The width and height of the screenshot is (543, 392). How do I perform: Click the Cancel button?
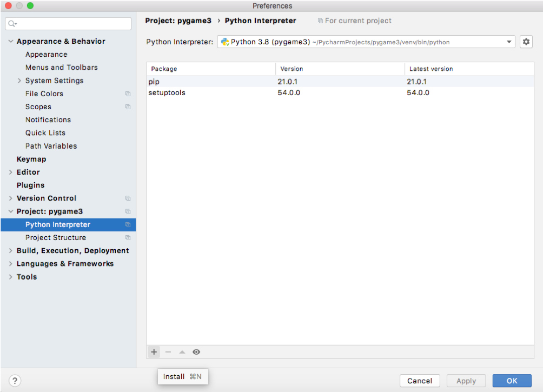pyautogui.click(x=420, y=381)
